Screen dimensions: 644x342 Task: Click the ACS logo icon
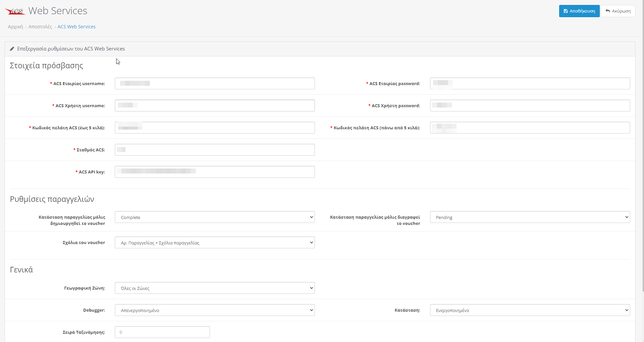pyautogui.click(x=15, y=11)
